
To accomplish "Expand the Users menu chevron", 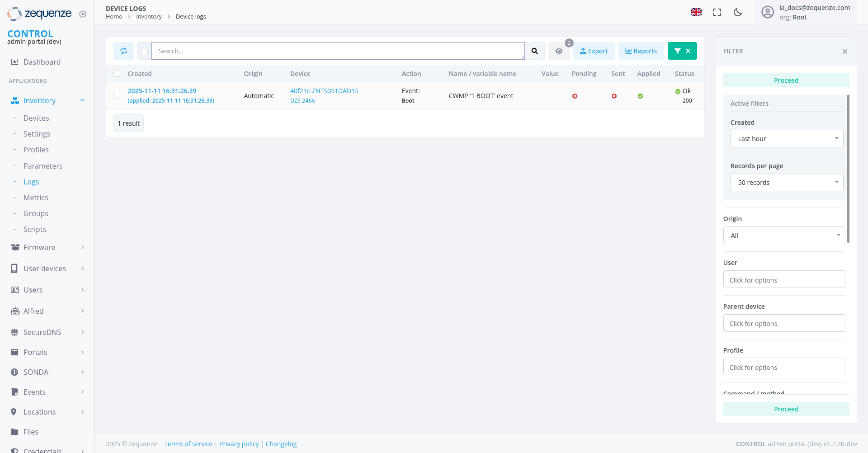I will [x=82, y=290].
